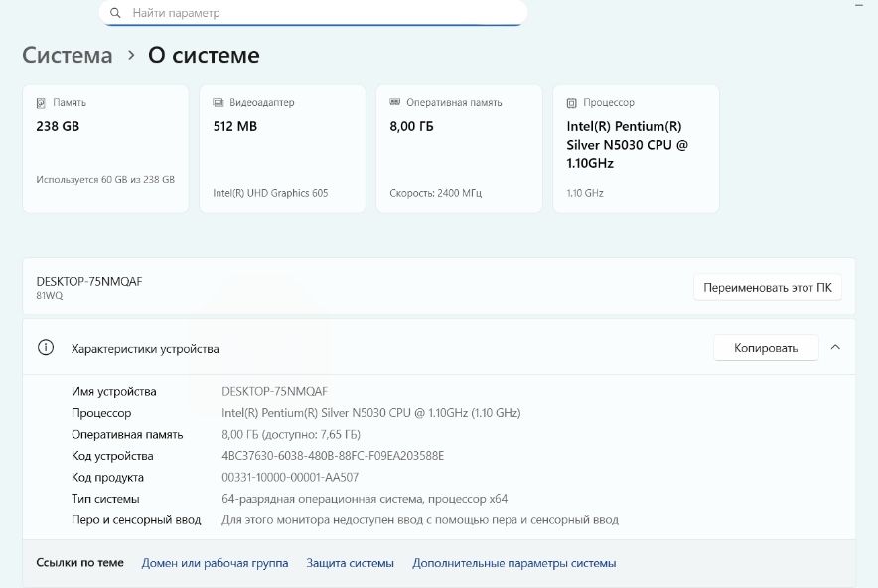The image size is (878, 588).
Task: Click Скорость: 2400 МГц text
Action: pyautogui.click(x=436, y=193)
